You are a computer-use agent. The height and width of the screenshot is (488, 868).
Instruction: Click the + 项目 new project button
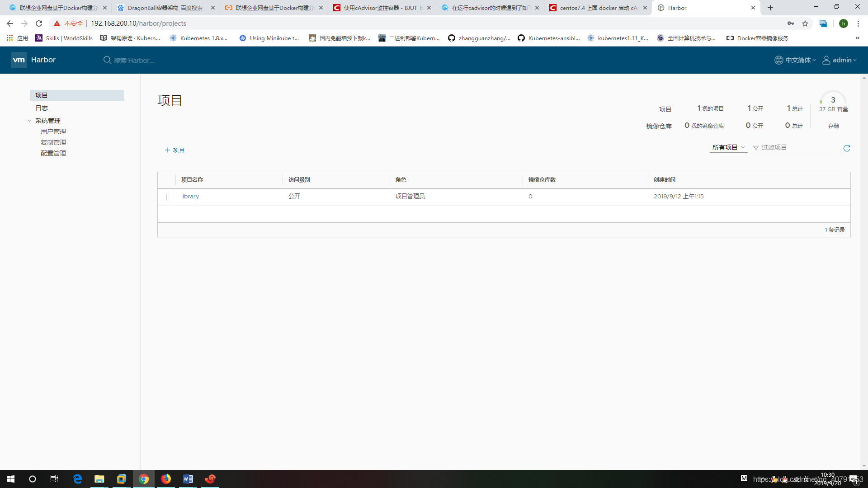(x=175, y=150)
